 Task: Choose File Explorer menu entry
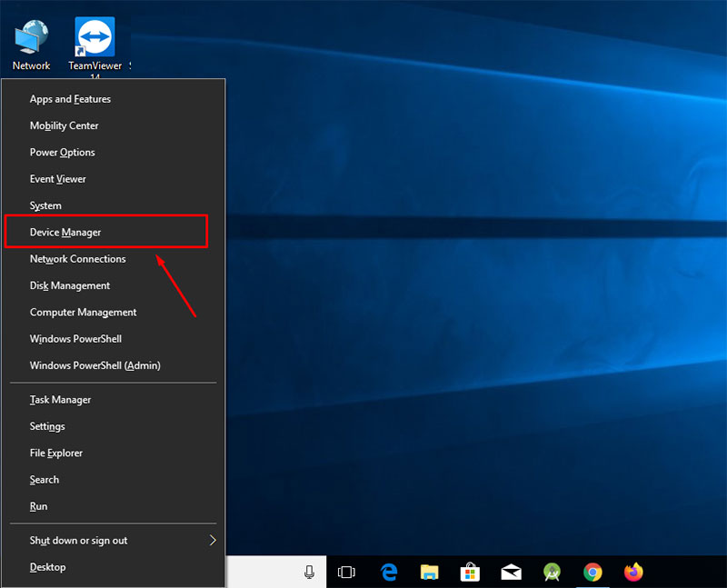(x=113, y=453)
